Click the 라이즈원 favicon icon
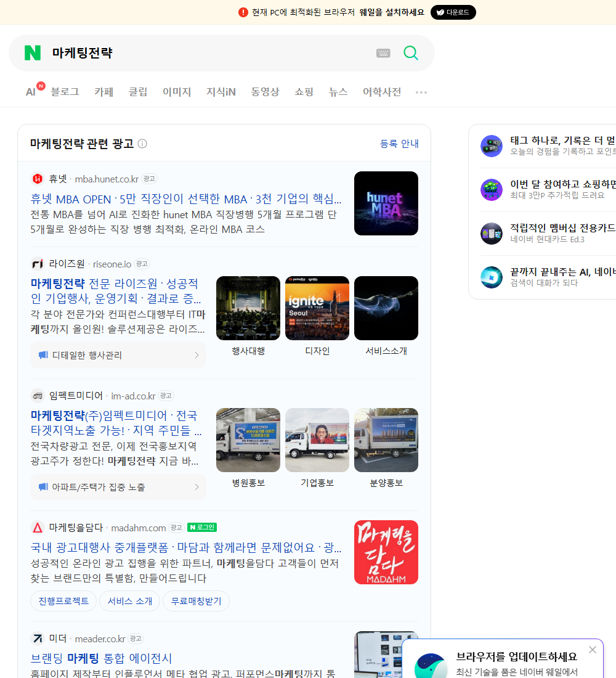This screenshot has width=616, height=678. click(38, 264)
